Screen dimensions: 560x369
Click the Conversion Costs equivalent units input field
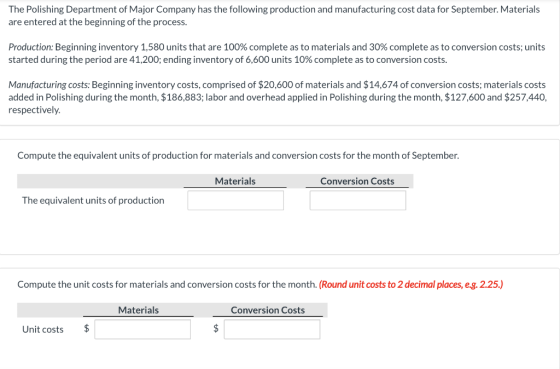(358, 200)
